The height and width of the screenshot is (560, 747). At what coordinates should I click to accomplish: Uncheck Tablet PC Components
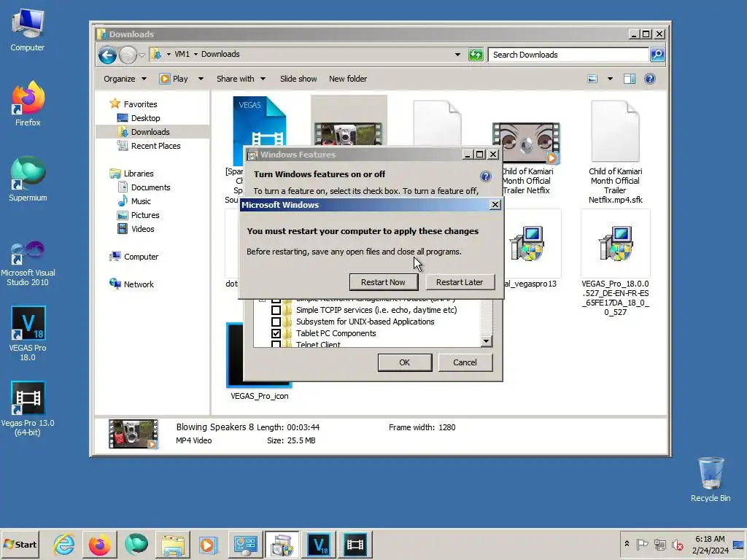276,333
